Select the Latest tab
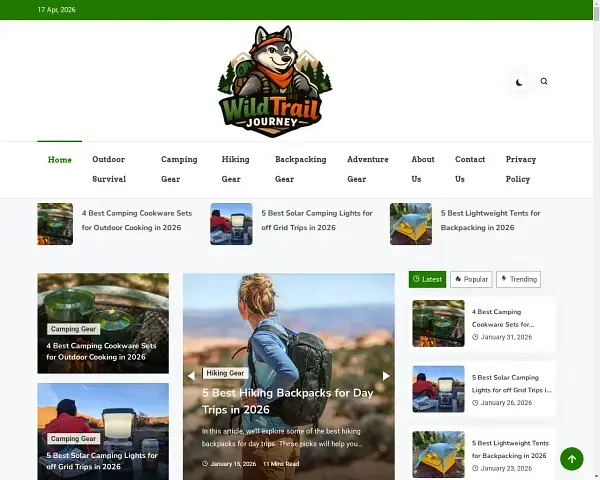Image resolution: width=600 pixels, height=480 pixels. [427, 280]
